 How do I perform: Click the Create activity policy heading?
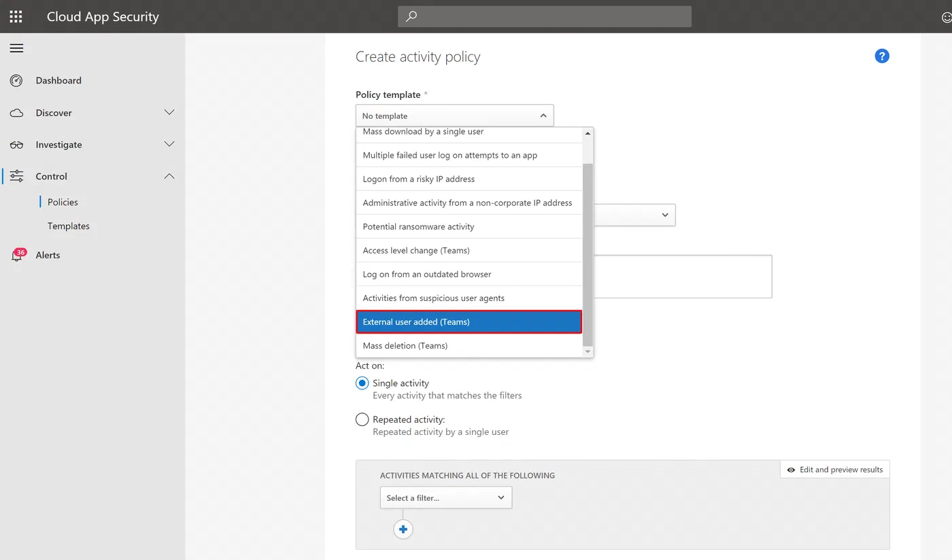point(418,57)
